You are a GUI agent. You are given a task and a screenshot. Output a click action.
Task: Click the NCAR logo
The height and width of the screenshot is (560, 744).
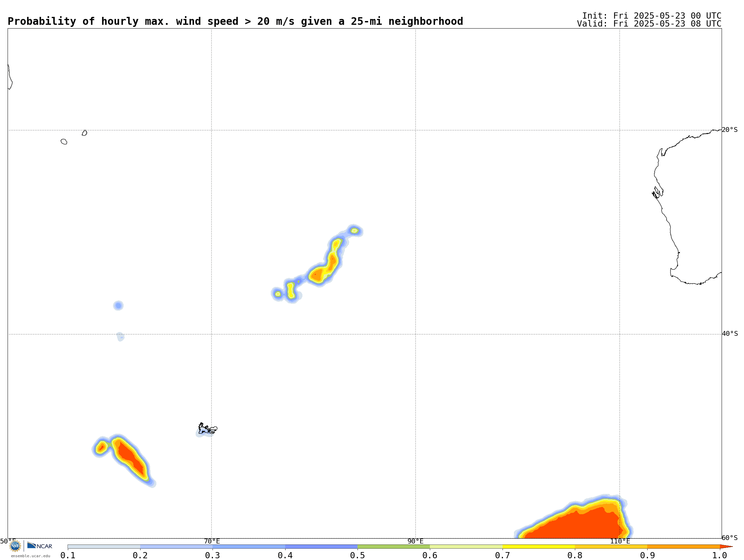[40, 546]
